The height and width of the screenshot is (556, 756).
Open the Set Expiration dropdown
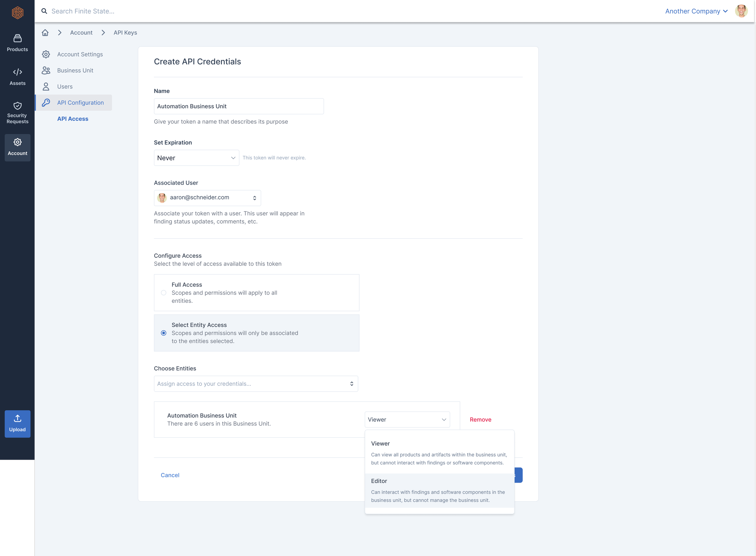[x=196, y=158]
